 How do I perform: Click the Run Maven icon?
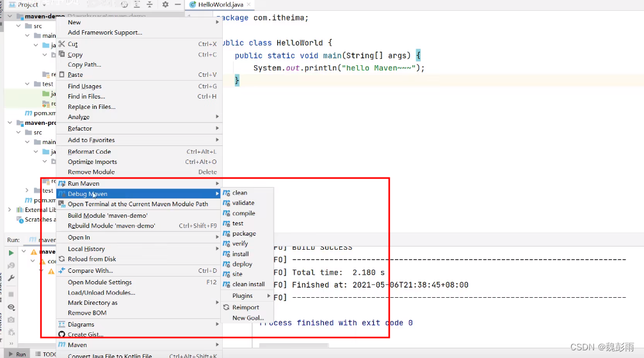61,183
